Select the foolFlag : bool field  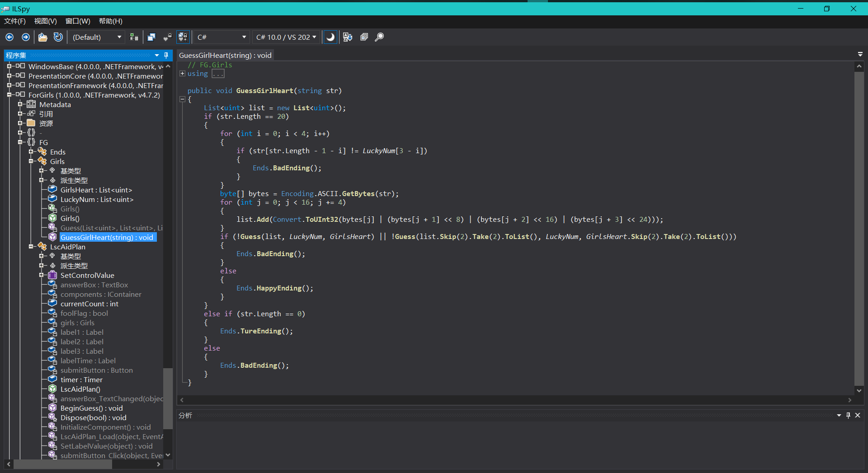tap(84, 313)
